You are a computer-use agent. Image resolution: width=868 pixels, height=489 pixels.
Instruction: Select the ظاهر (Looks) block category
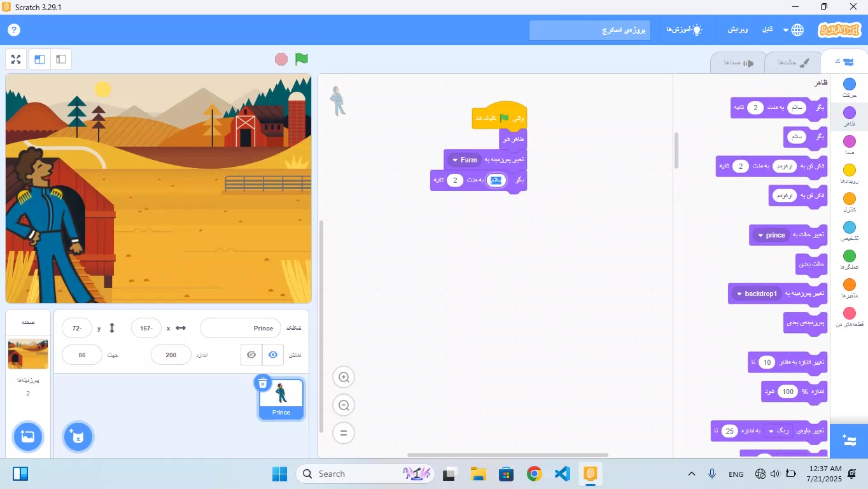point(850,117)
